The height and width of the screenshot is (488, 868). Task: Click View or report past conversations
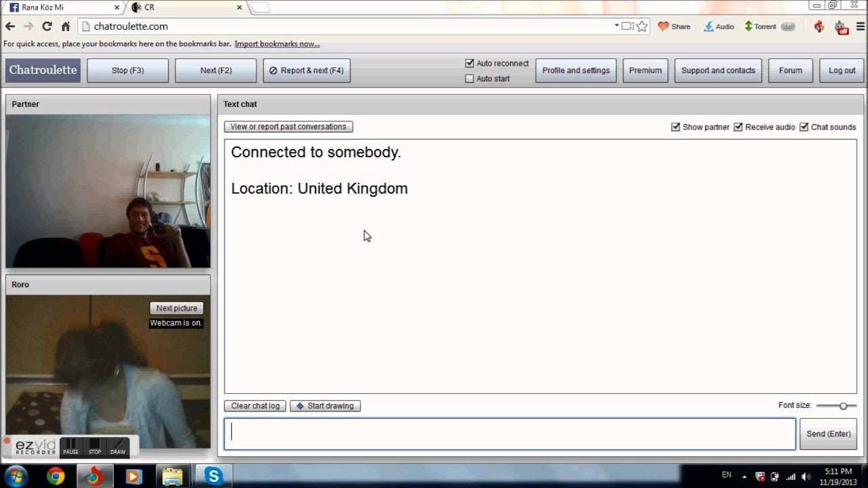(288, 127)
